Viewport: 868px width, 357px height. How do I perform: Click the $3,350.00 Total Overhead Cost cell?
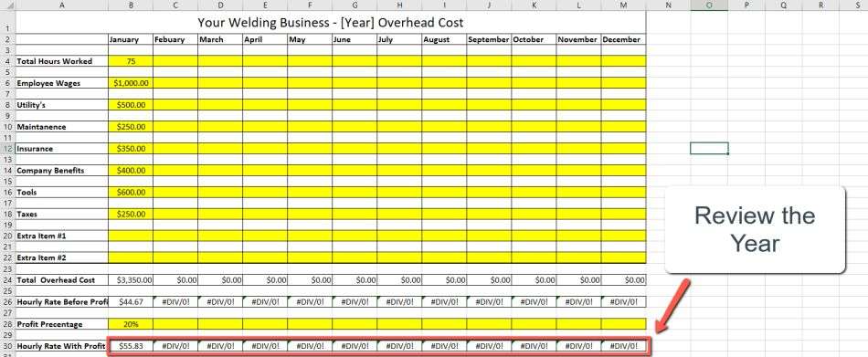coord(131,280)
